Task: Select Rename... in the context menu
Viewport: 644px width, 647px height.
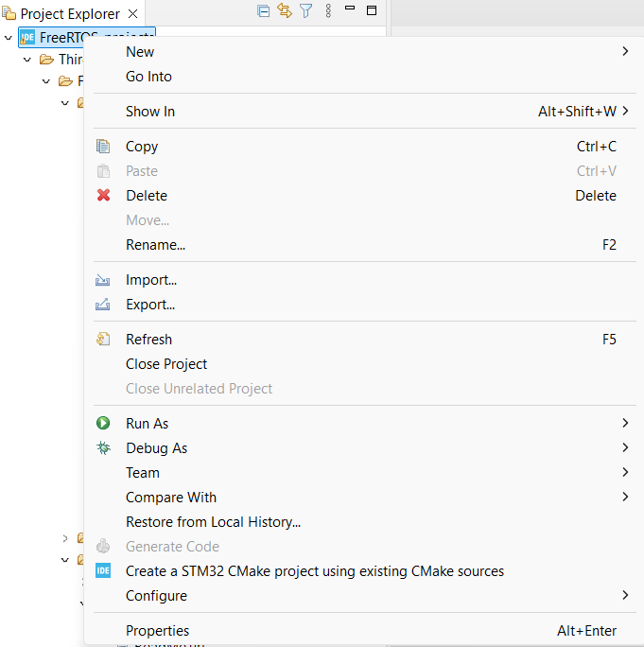Action: tap(155, 245)
